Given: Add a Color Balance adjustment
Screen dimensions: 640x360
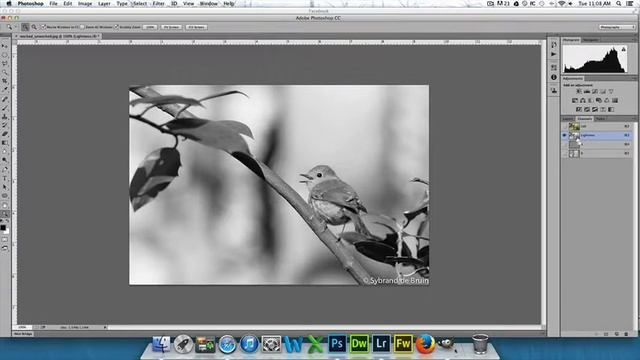Looking at the screenshot, I should pos(583,100).
